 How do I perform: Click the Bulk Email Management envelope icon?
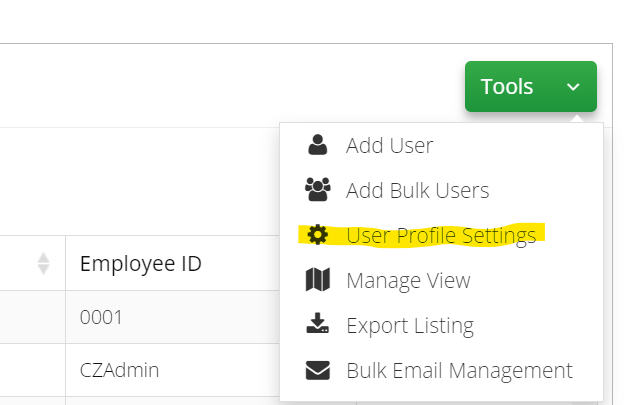[x=317, y=371]
